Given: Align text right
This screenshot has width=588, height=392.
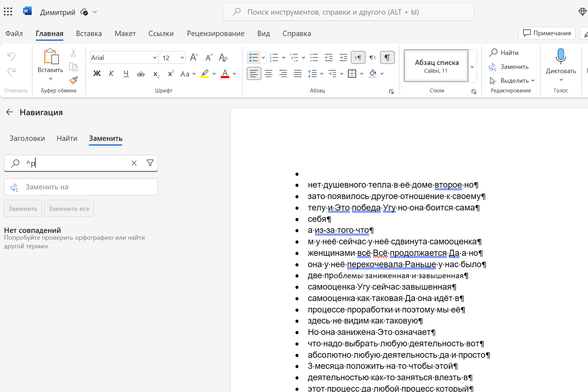Looking at the screenshot, I should (283, 73).
